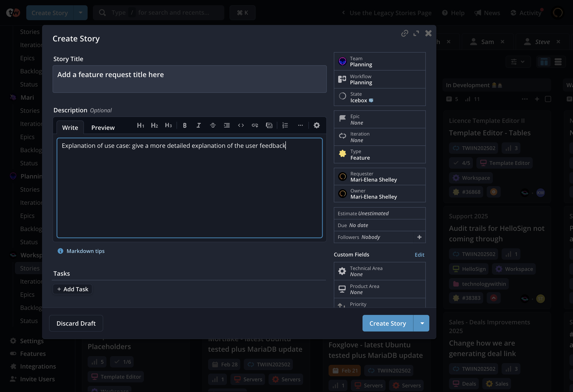Viewport: 573px width, 392px height.
Task: Apply Heading 2 formatting in description toolbar
Action: (154, 125)
